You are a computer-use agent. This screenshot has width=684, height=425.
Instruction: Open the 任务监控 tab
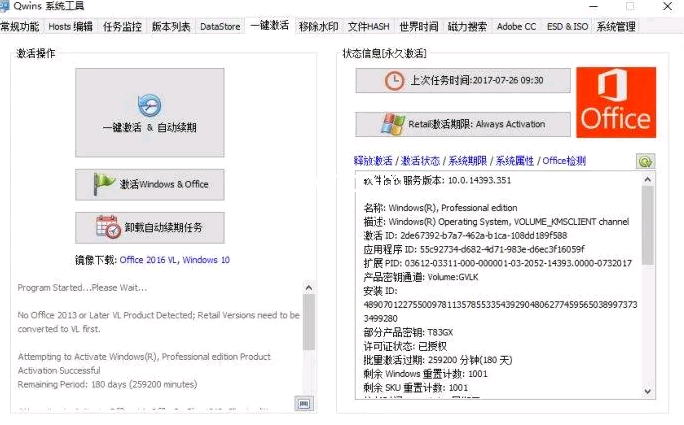[123, 26]
